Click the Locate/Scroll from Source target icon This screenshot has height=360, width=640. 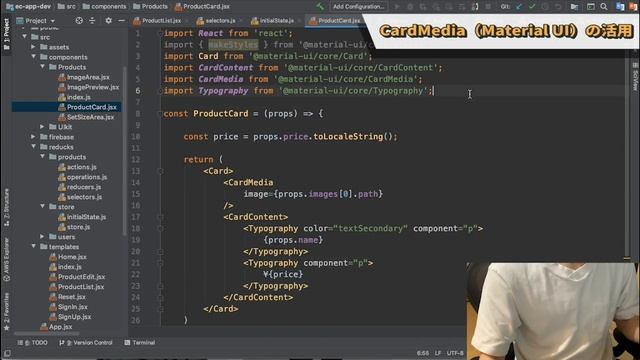click(x=79, y=20)
